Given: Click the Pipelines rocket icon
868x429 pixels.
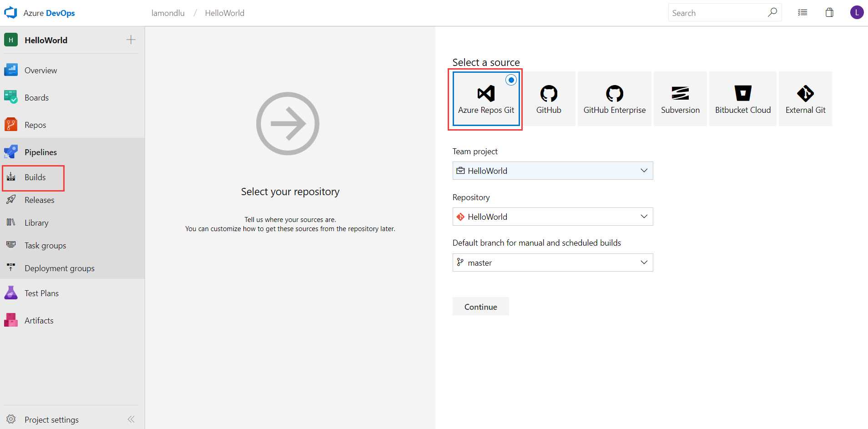Looking at the screenshot, I should point(11,152).
